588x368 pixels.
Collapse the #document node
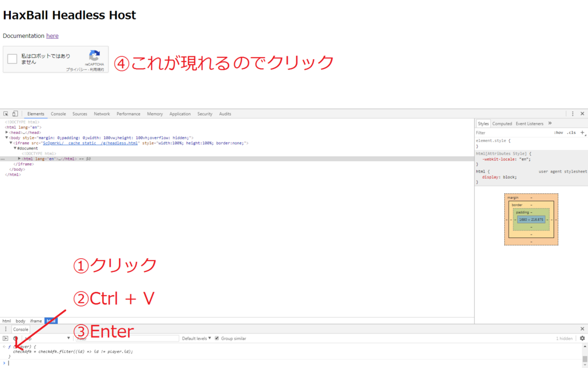[x=15, y=148]
